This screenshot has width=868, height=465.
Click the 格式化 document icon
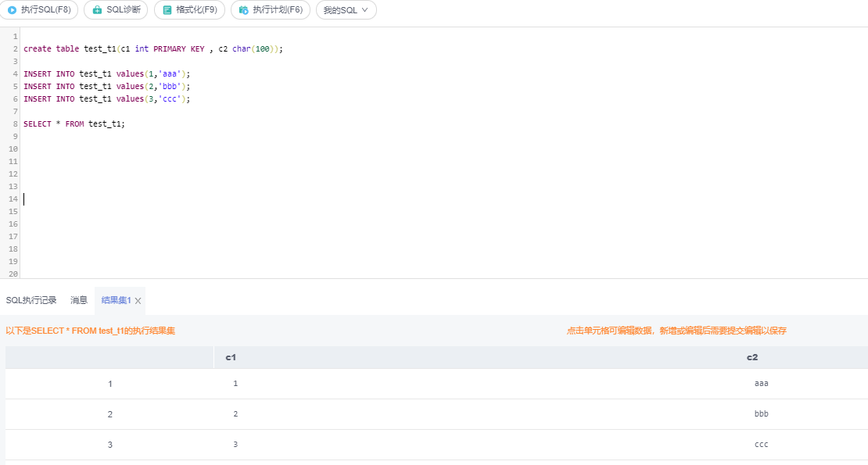(x=167, y=10)
